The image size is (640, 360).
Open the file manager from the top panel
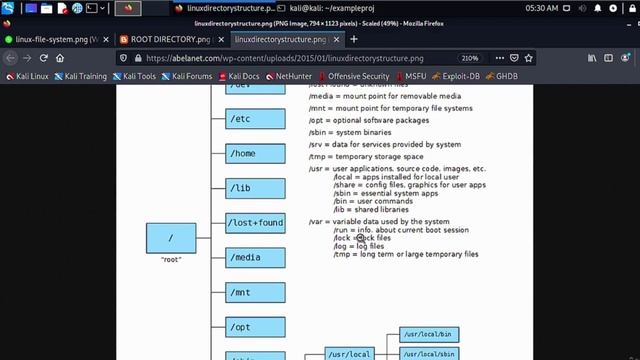click(47, 8)
